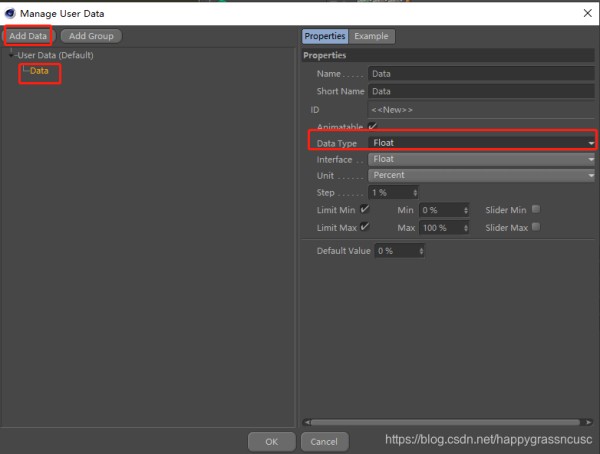Screen dimensions: 600x454
Task: Click the Add Group button
Action: click(90, 36)
